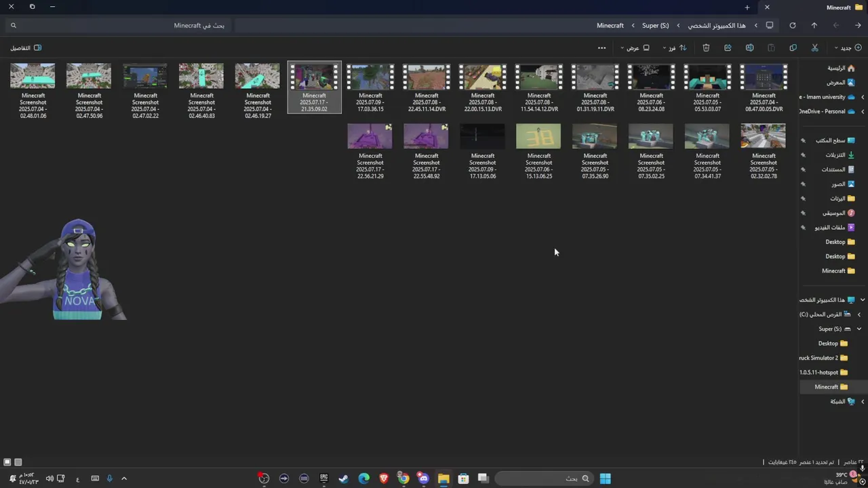Expand الشبكة Network tree node
Screen dimensions: 868x488
863,401
